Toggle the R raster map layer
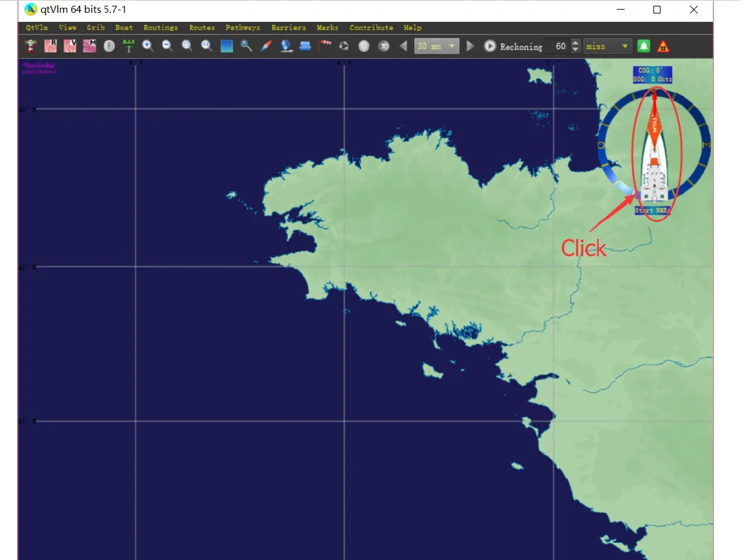The width and height of the screenshot is (740, 560). (51, 46)
